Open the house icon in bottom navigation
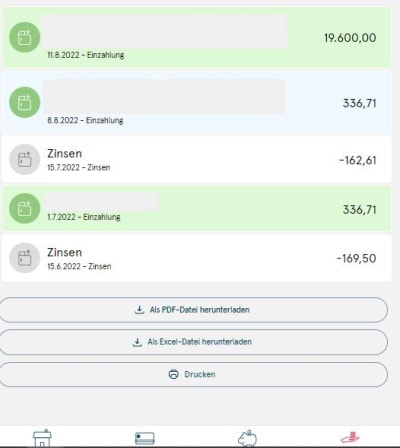The width and height of the screenshot is (400, 448). coord(42,438)
